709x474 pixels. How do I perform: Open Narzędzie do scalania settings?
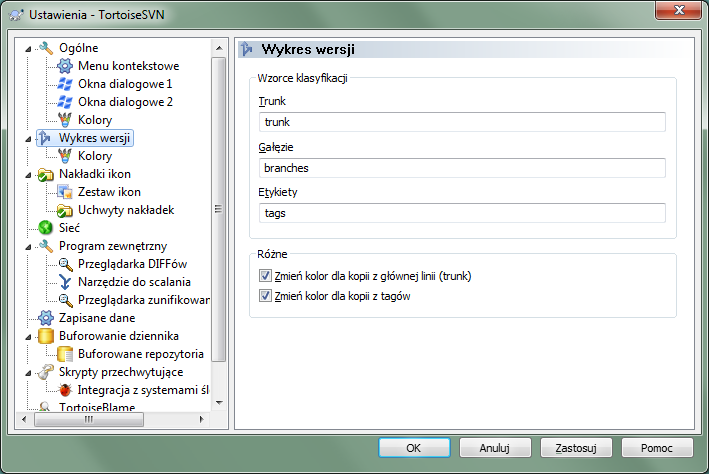(134, 282)
